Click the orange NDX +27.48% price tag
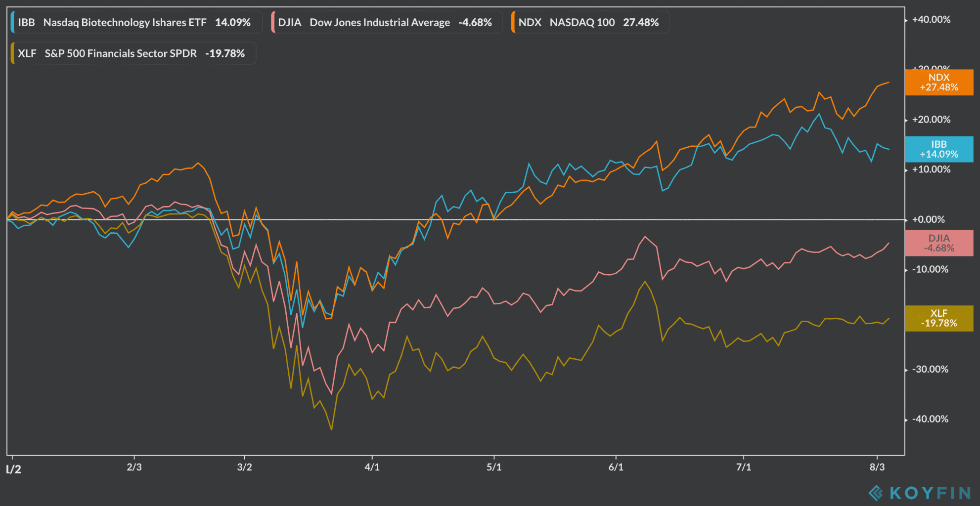Image resolution: width=980 pixels, height=506 pixels. 938,82
